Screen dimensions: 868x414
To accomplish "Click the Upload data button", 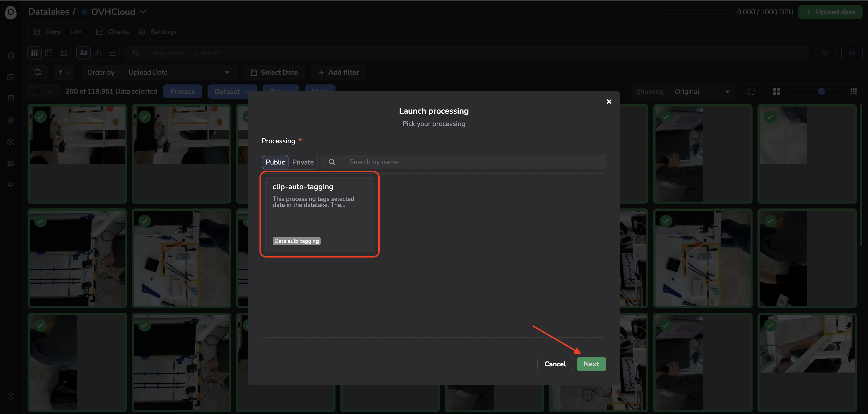I will (830, 12).
